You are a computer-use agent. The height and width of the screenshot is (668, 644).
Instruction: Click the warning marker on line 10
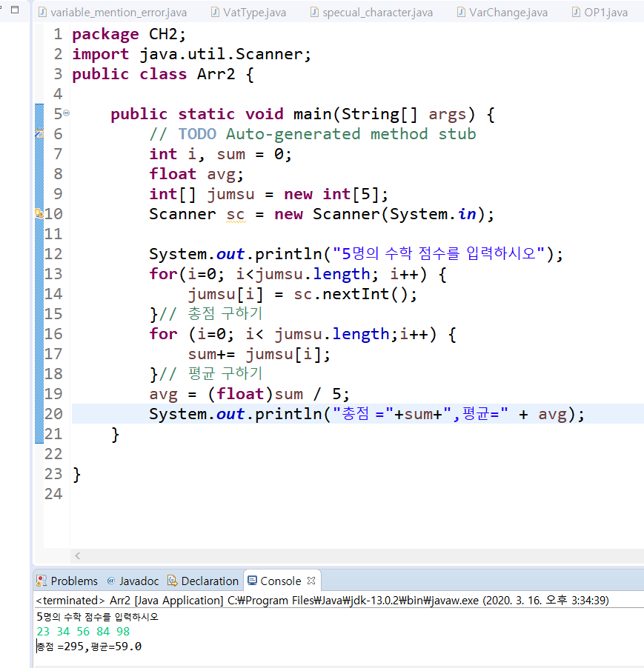[39, 213]
